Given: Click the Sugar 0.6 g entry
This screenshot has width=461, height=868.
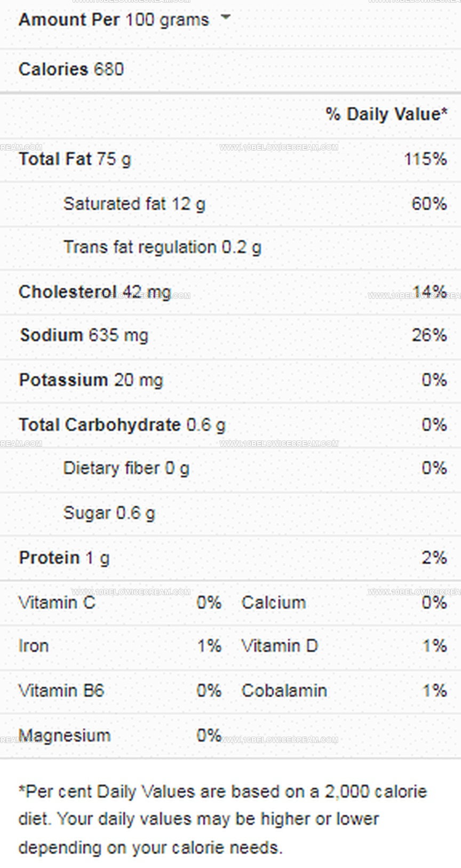Looking at the screenshot, I should (109, 514).
